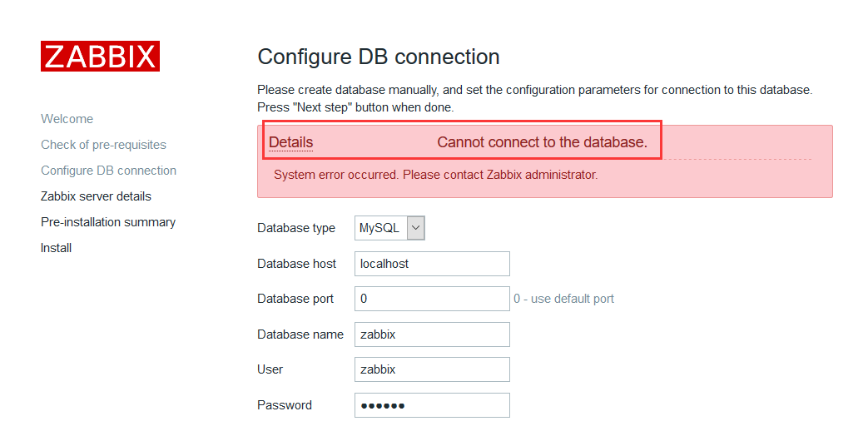Select Configure DB connection in sidebar

(x=108, y=171)
